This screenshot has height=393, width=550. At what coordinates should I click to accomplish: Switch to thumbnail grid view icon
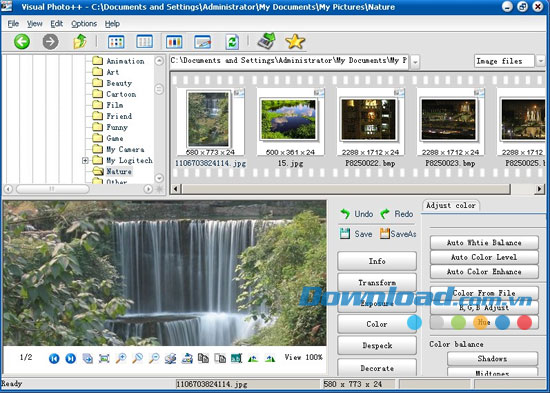(x=116, y=42)
